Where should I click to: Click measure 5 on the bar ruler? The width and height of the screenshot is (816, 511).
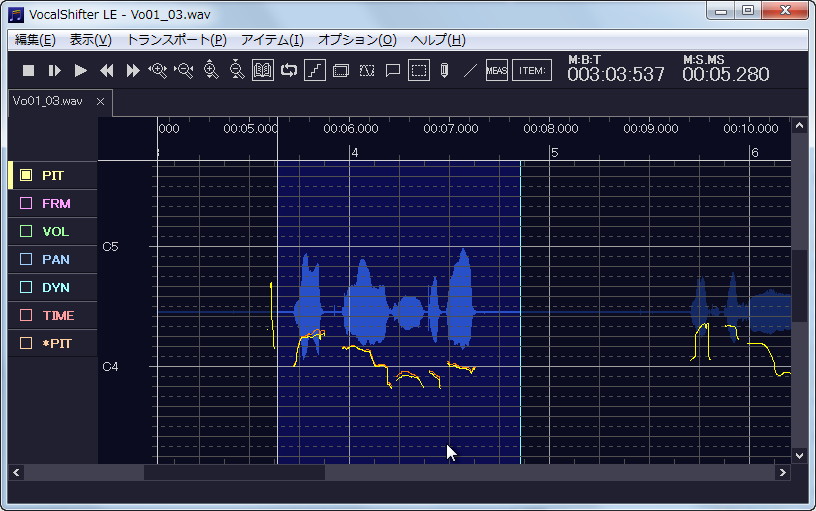click(555, 152)
